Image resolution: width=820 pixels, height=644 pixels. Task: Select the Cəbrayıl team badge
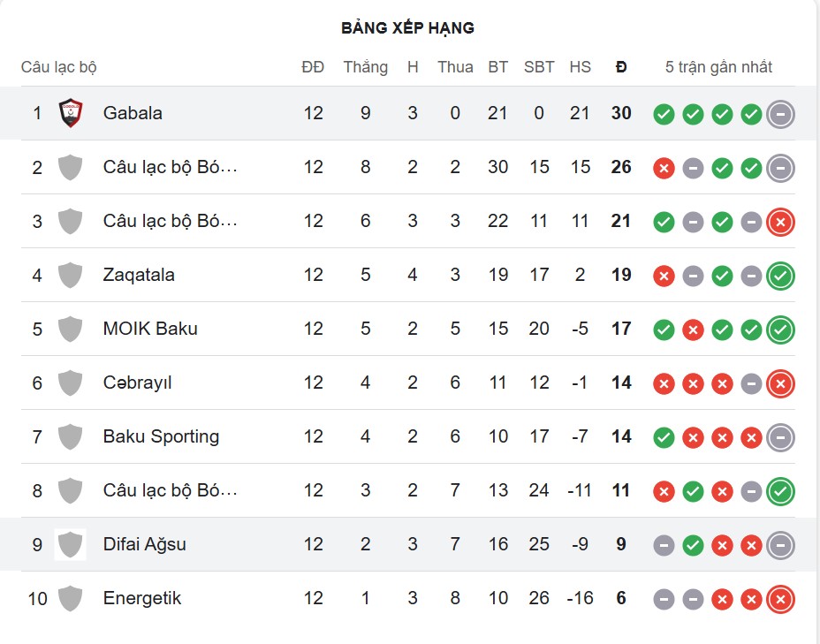pyautogui.click(x=69, y=383)
